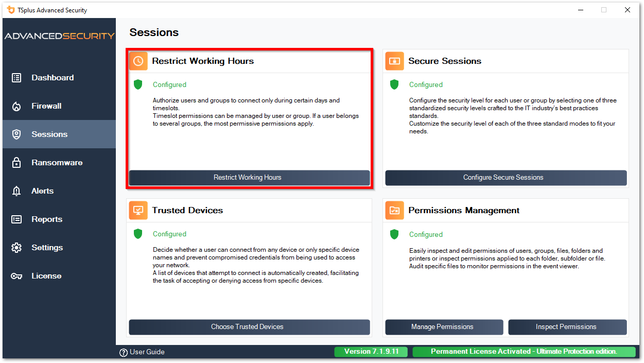Click the Alerts bell icon
This screenshot has width=644, height=363.
pyautogui.click(x=16, y=191)
